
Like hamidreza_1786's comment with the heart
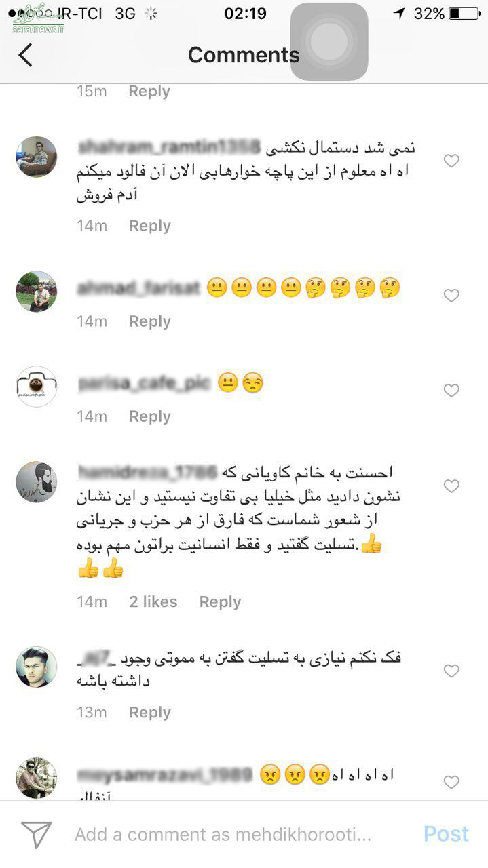pos(451,486)
